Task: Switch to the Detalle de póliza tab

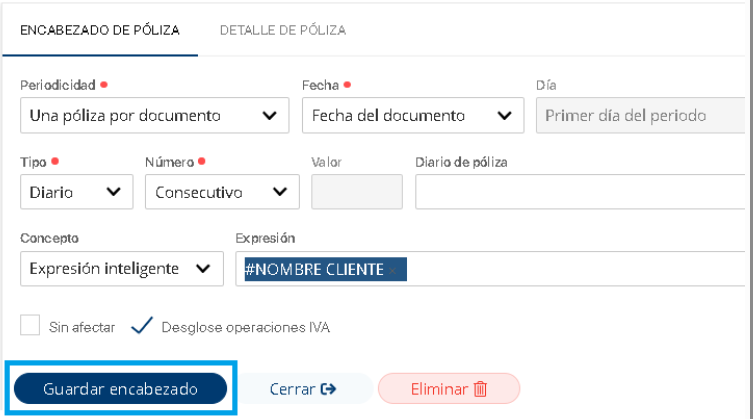Action: [283, 30]
